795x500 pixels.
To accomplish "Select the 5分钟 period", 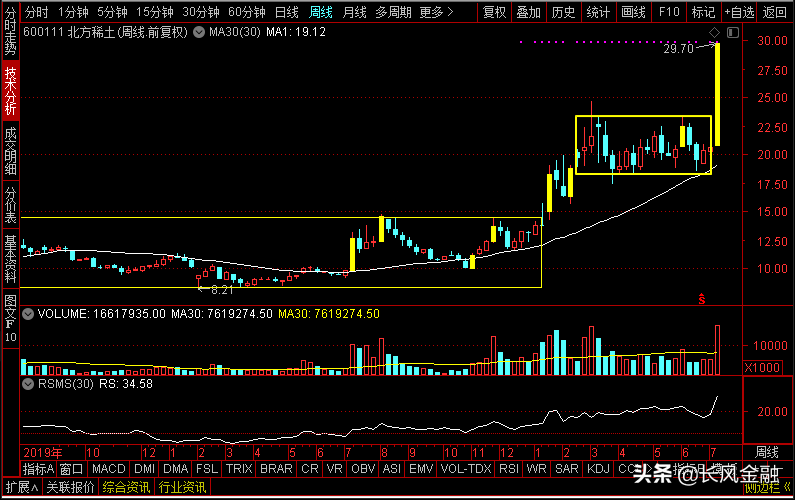I will [x=112, y=12].
